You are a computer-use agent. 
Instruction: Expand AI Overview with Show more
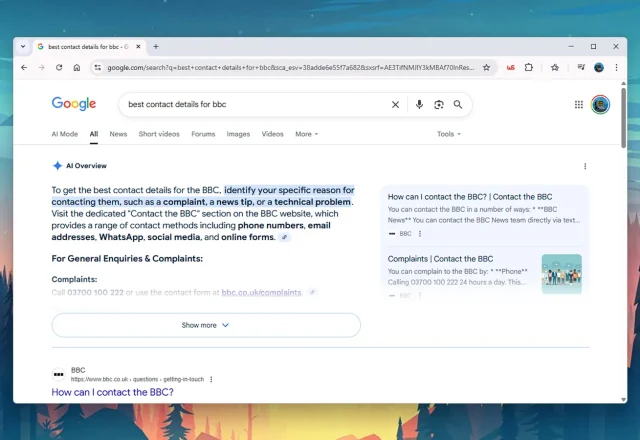pos(206,325)
